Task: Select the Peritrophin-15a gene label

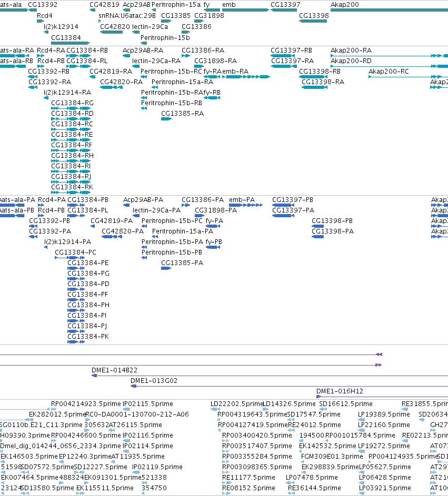Action: click(x=176, y=5)
